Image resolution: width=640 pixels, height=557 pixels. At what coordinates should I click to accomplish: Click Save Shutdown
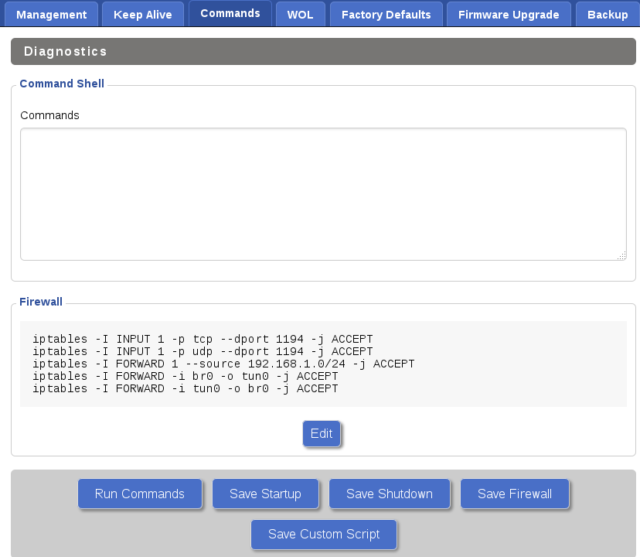389,494
